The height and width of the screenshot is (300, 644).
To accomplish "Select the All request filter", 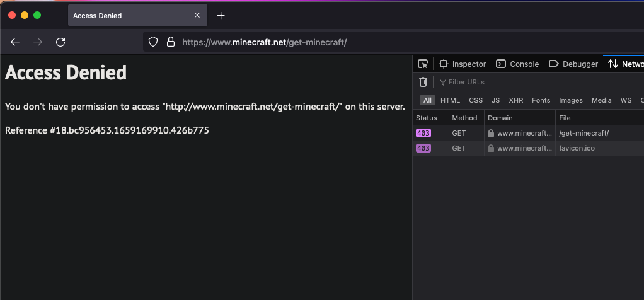I will click(x=428, y=100).
